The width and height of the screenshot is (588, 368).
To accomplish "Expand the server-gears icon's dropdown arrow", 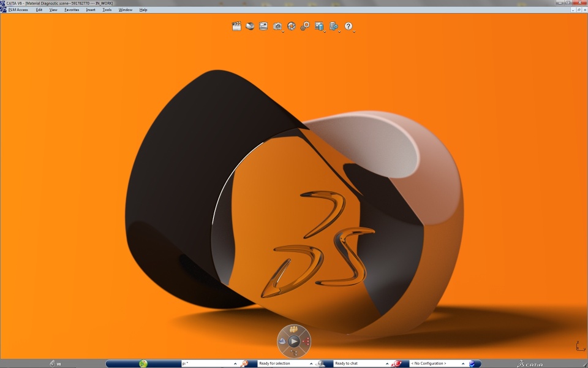I will point(339,31).
